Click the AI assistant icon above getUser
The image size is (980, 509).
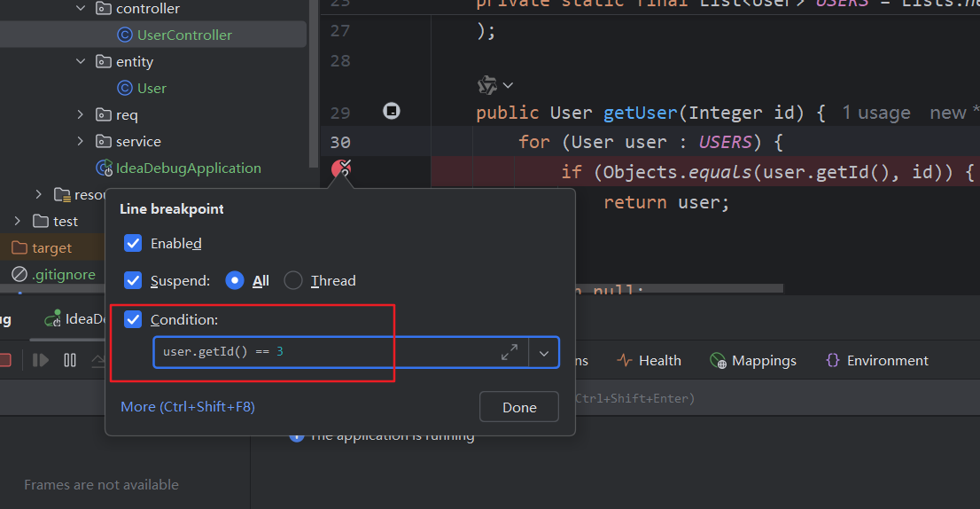487,85
